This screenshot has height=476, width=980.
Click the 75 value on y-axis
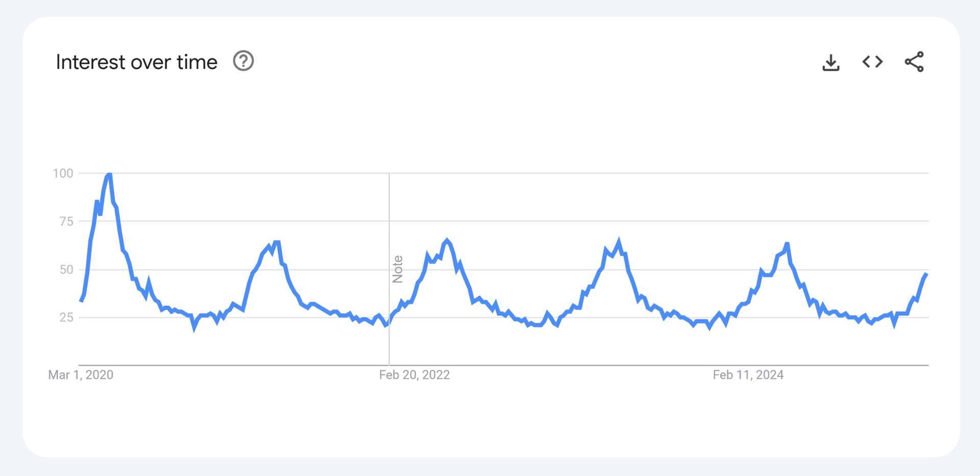[66, 221]
